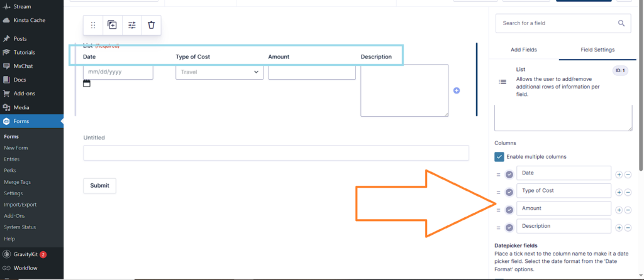Edit the Date column name input
644x280 pixels.
[x=564, y=173]
